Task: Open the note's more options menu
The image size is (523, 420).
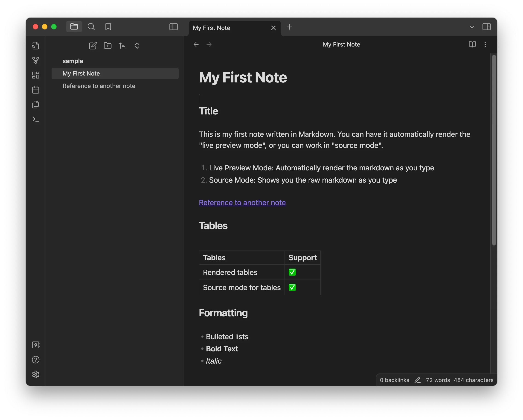Action: [485, 44]
